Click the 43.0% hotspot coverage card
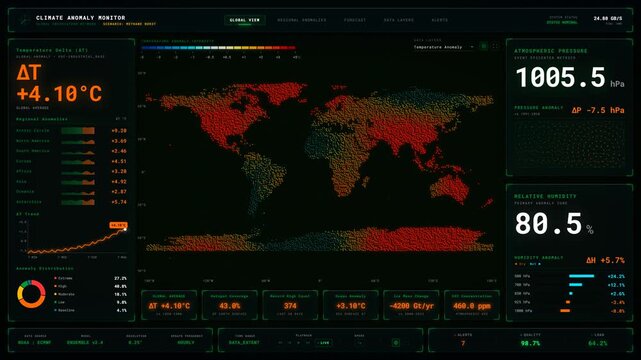The height and width of the screenshot is (360, 641). point(230,305)
